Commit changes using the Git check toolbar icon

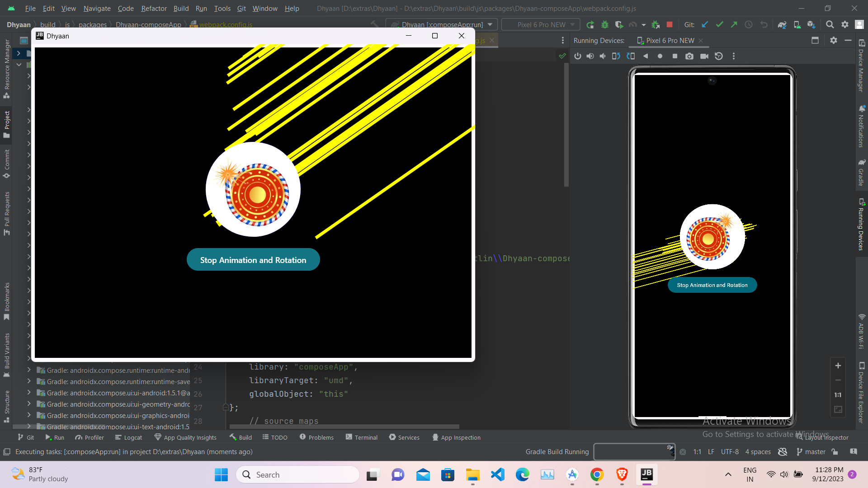coord(719,24)
